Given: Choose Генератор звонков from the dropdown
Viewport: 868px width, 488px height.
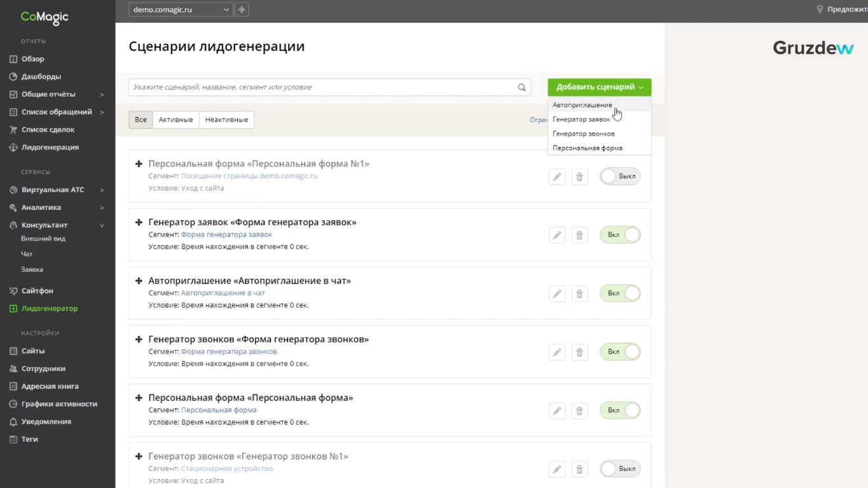Looking at the screenshot, I should pyautogui.click(x=600, y=134).
